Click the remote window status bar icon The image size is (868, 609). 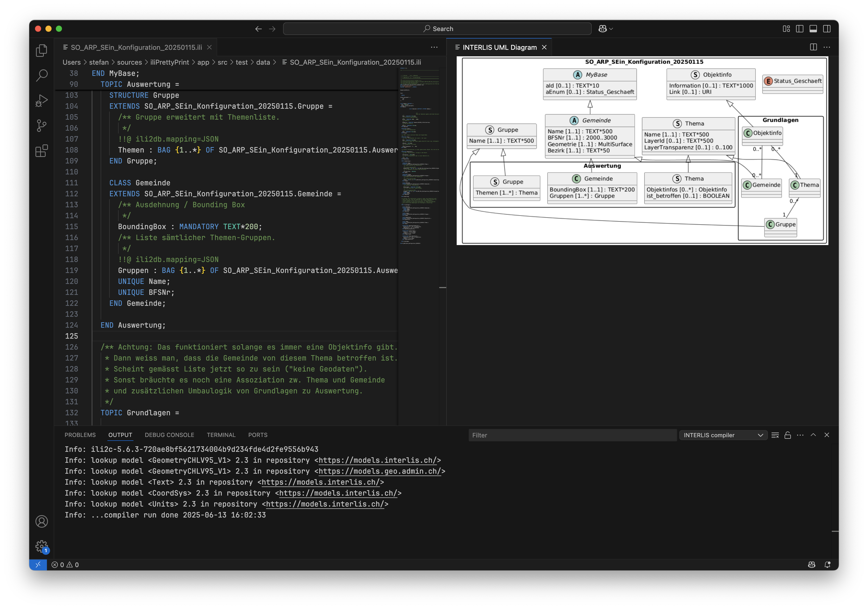click(38, 564)
